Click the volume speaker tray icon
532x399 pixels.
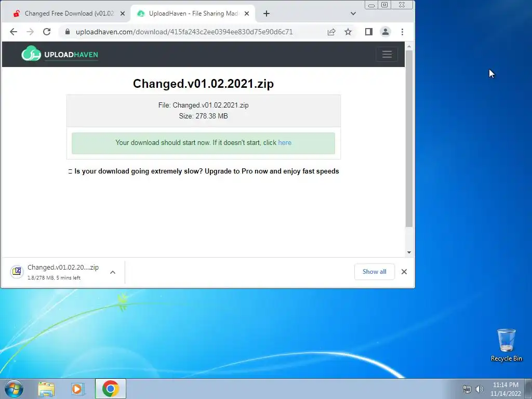[x=480, y=389]
